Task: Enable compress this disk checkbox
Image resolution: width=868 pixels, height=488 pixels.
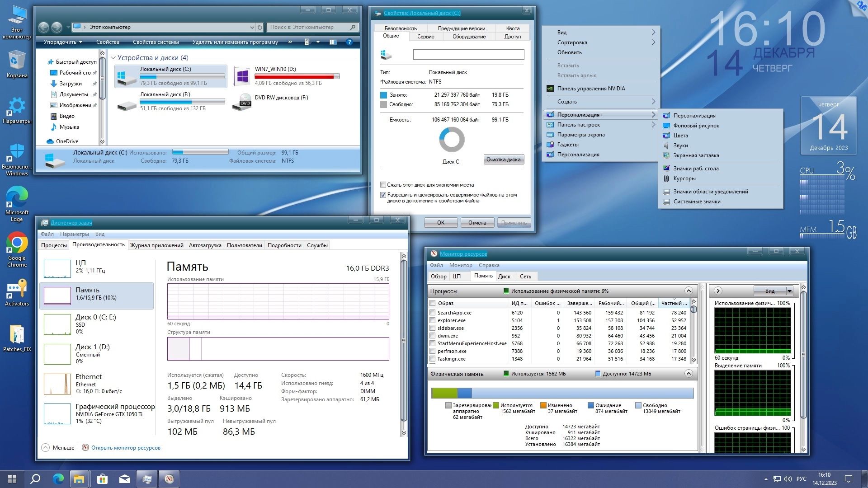Action: (383, 185)
